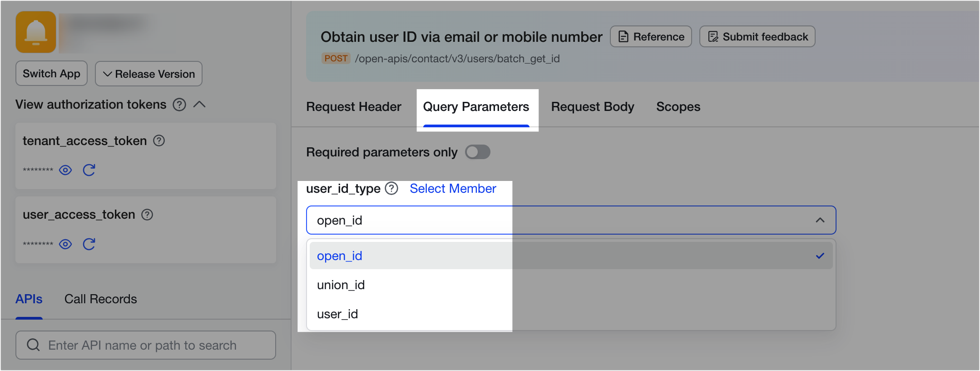Show the tenant_access_token value with eye icon
The width and height of the screenshot is (980, 371).
[x=65, y=170]
